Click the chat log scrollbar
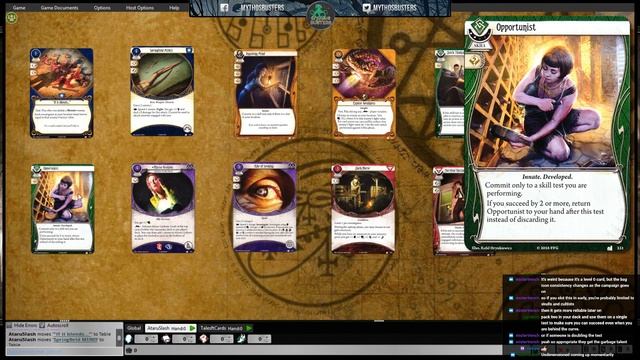640x360 pixels. point(119,338)
